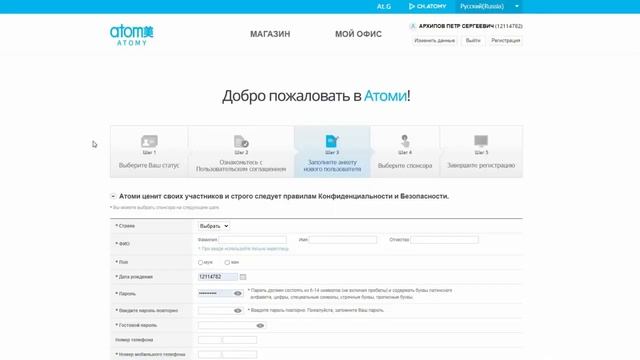Open the CH.ATOMY channel link
The width and height of the screenshot is (640, 360).
click(427, 7)
